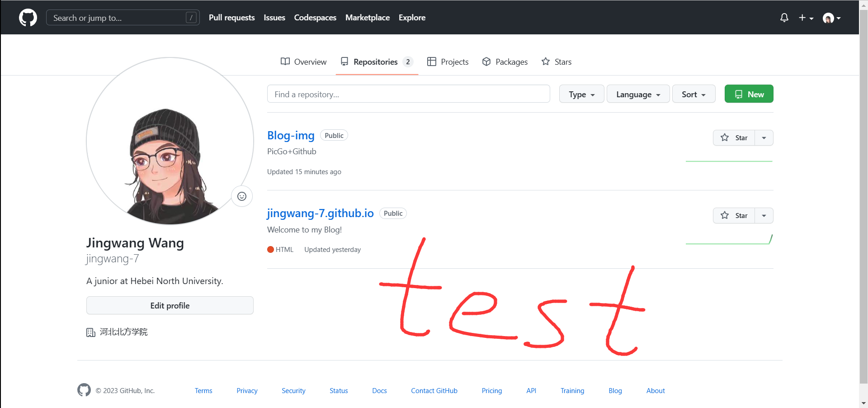Screen dimensions: 868x408
Task: Star the jingwang-7.github.io repository
Action: click(x=734, y=216)
